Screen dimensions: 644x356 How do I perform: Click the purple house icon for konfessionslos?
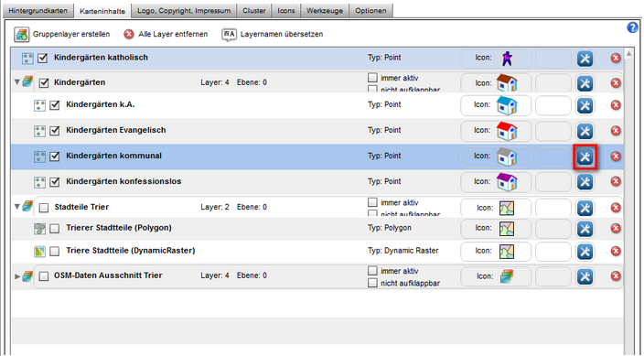[507, 182]
